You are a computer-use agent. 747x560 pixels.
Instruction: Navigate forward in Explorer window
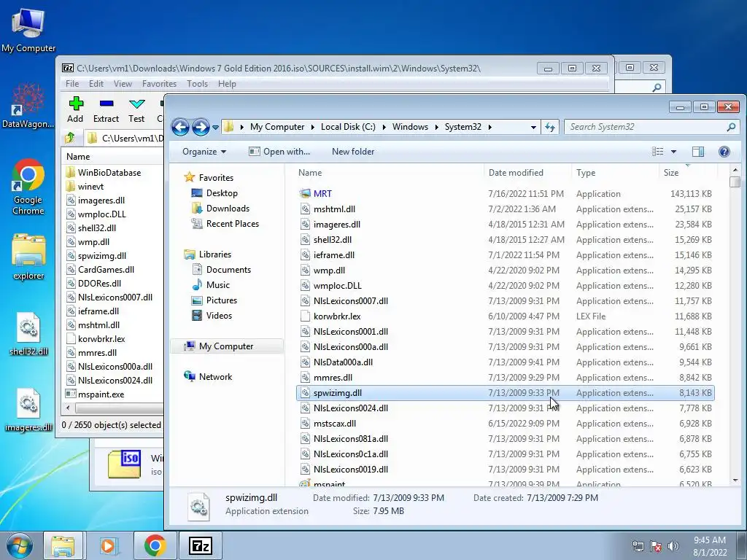point(201,127)
